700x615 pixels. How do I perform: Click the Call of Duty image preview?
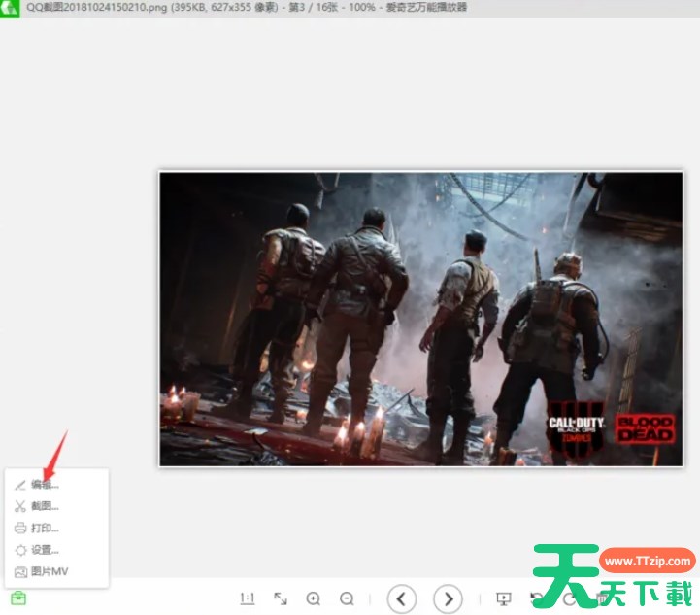coord(420,319)
